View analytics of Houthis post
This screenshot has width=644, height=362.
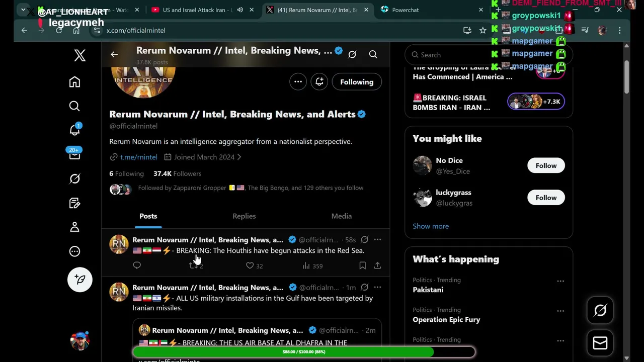click(312, 265)
